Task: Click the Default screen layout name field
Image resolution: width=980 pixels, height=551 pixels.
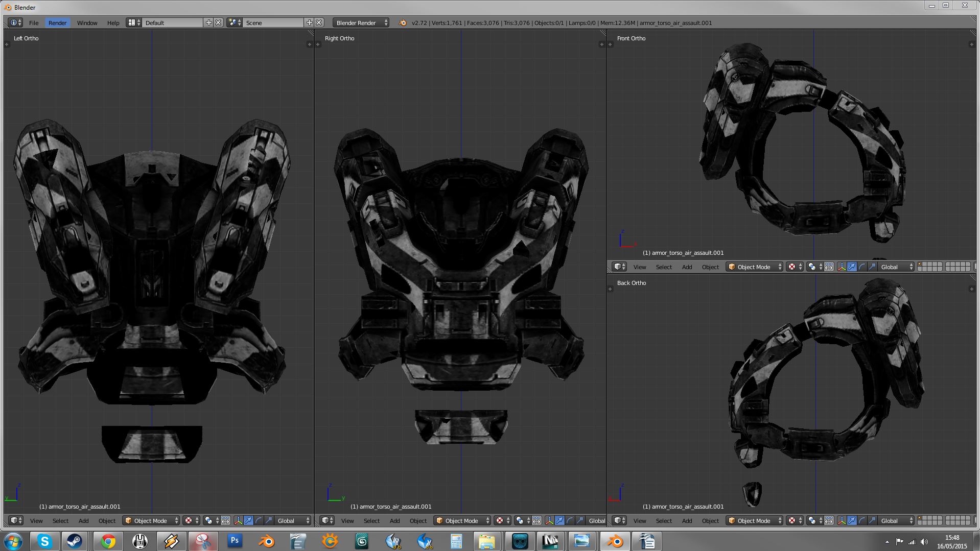Action: pyautogui.click(x=173, y=22)
